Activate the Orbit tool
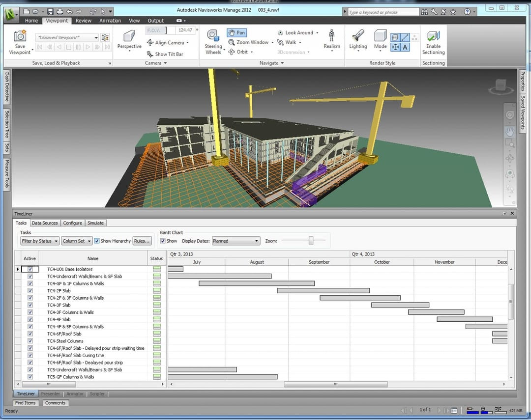531x420 pixels. pyautogui.click(x=240, y=52)
